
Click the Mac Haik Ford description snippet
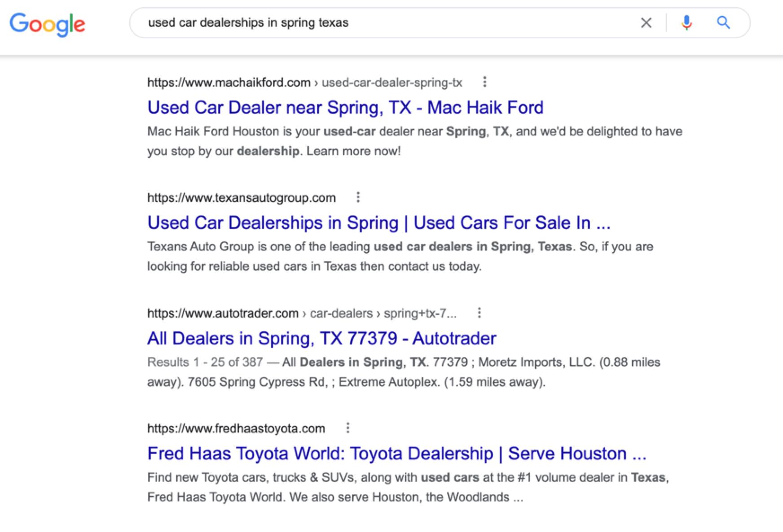point(414,141)
